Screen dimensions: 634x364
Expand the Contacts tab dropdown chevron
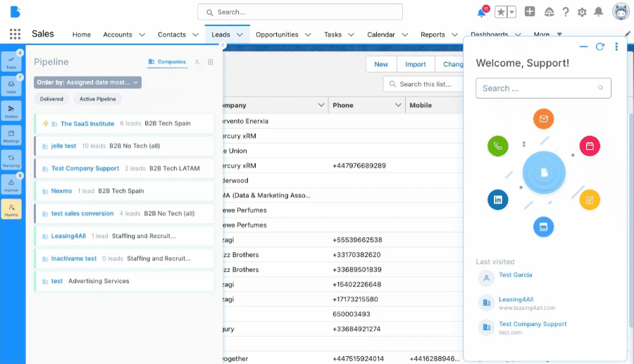pos(195,34)
